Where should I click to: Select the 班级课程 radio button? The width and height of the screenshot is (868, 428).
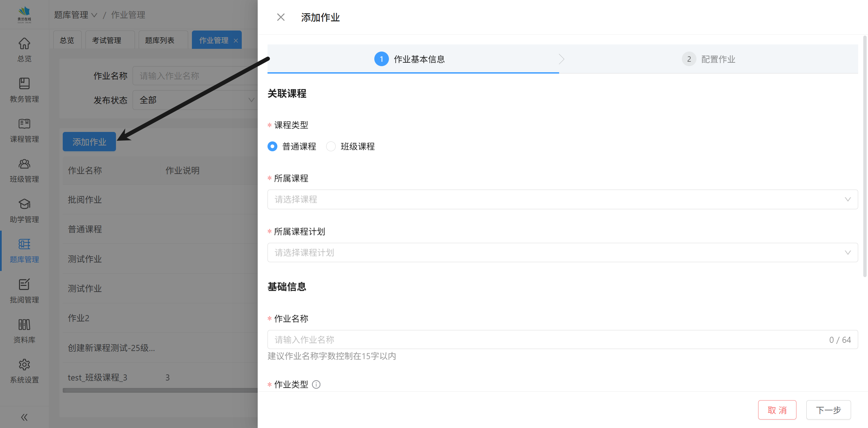pyautogui.click(x=331, y=147)
